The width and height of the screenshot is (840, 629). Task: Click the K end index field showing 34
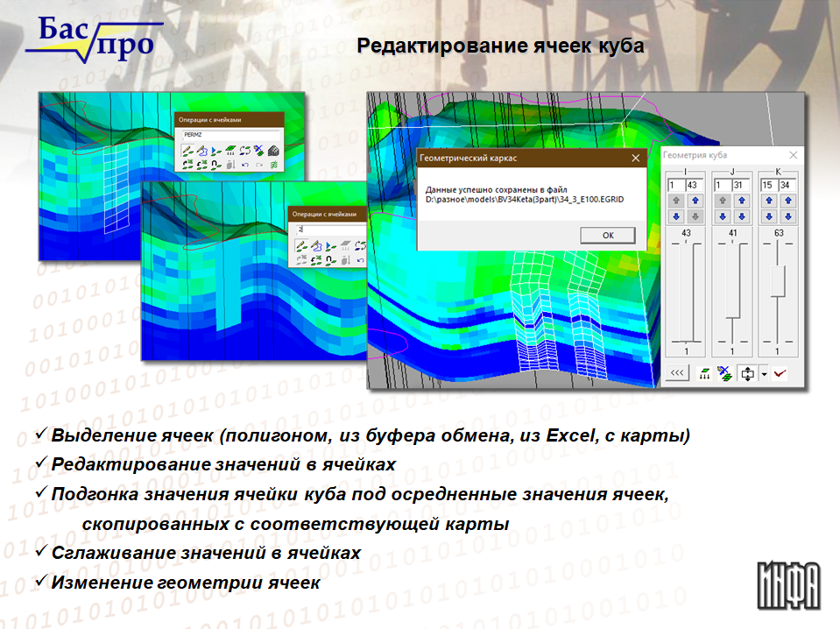pyautogui.click(x=787, y=185)
